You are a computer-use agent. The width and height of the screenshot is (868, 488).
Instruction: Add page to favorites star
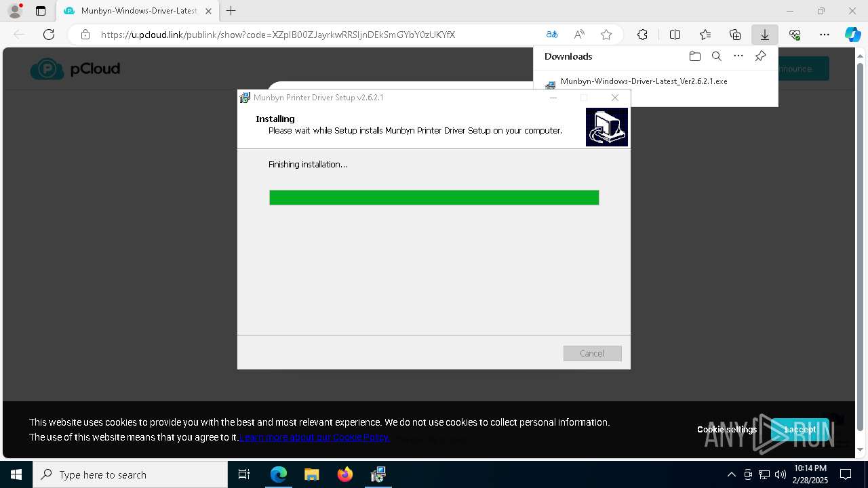606,35
